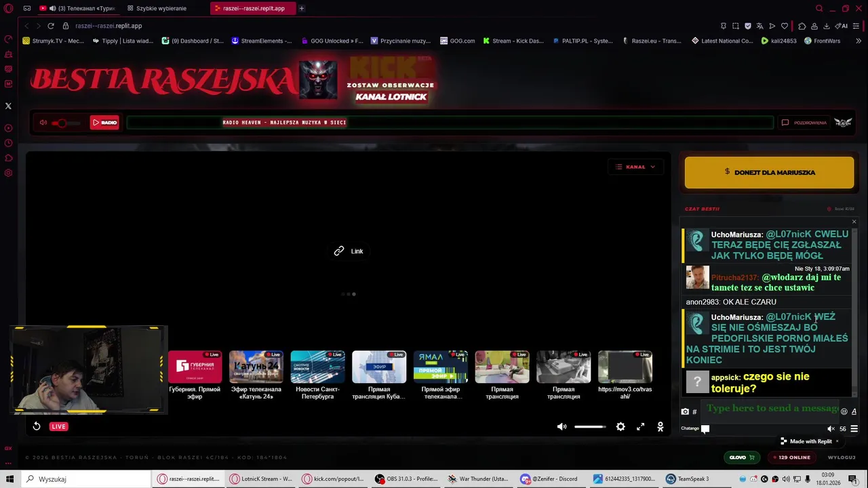Click the GX sidebar icon
Image resolution: width=868 pixels, height=488 pixels.
click(8, 448)
